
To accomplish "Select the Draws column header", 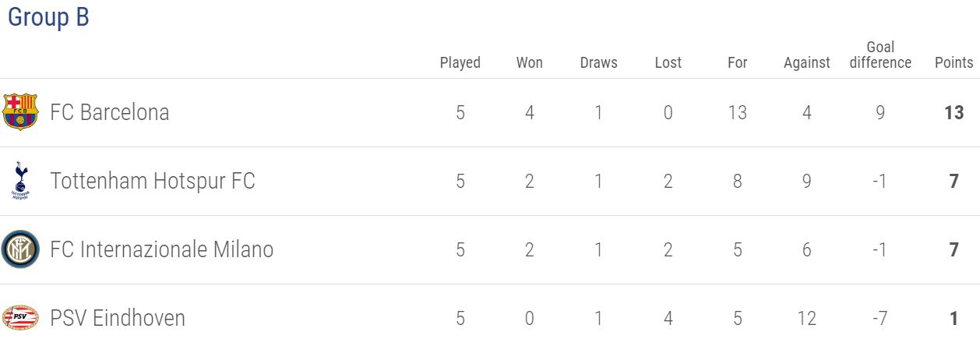I will click(599, 62).
